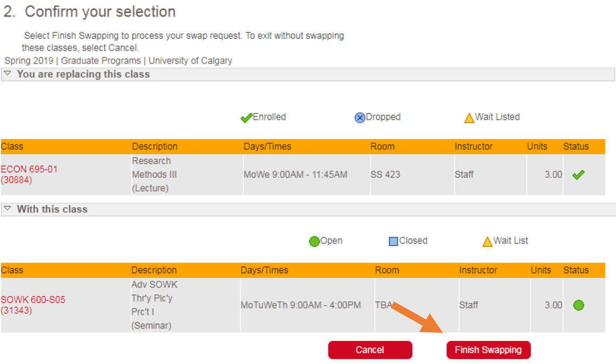
Task: Click the Research Methods III description cell
Action: pos(154,174)
